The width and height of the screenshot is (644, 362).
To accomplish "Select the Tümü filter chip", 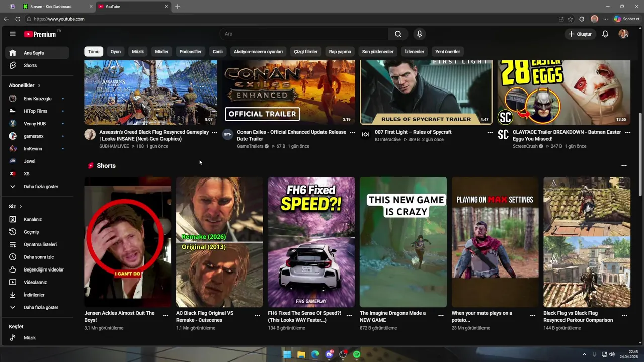I will (94, 52).
